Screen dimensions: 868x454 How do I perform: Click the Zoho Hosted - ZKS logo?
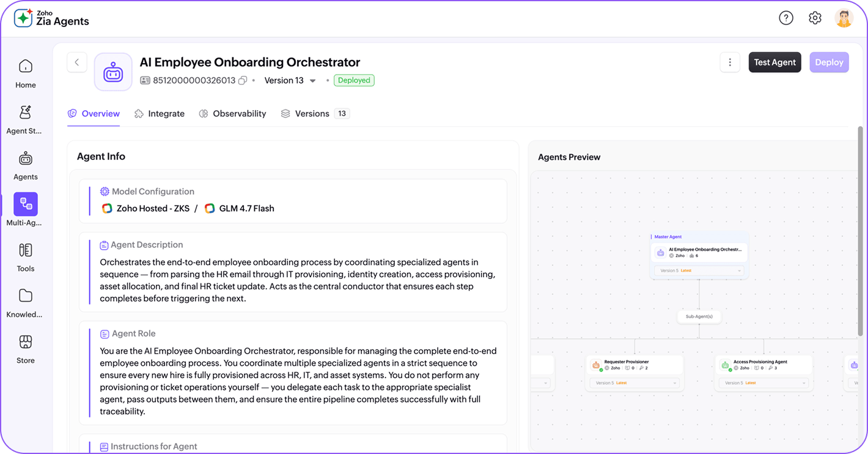coord(107,209)
